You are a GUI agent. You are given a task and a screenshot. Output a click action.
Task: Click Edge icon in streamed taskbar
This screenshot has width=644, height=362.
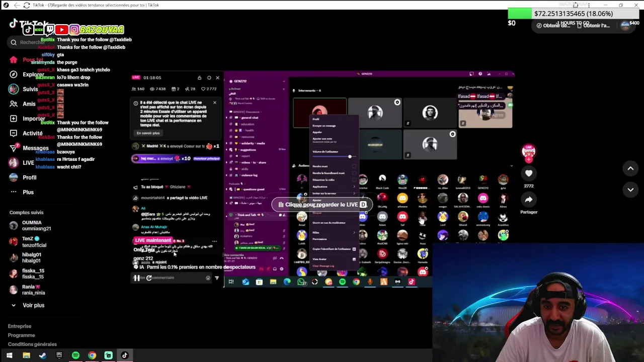287,282
